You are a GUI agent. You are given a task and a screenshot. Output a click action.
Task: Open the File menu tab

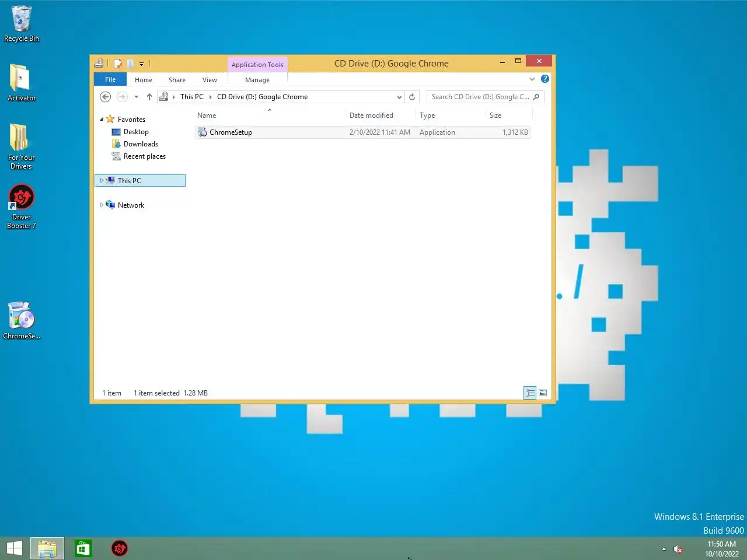coord(110,79)
